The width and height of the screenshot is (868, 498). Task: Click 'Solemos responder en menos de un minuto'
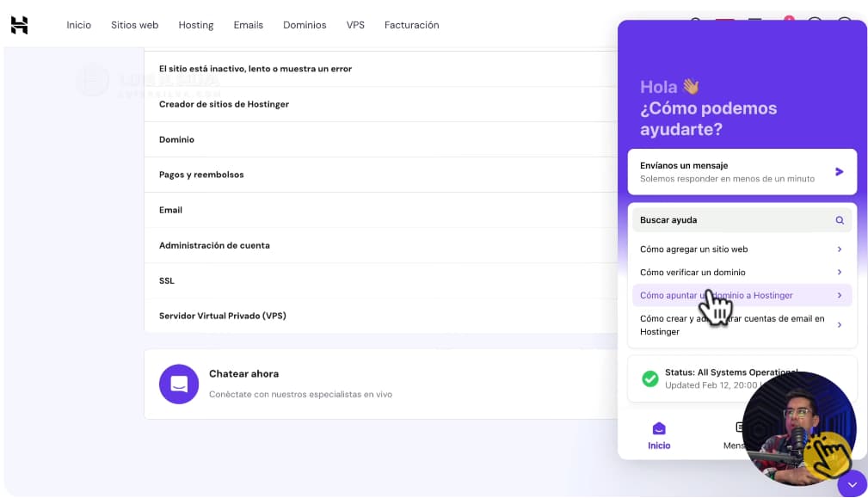pos(727,179)
